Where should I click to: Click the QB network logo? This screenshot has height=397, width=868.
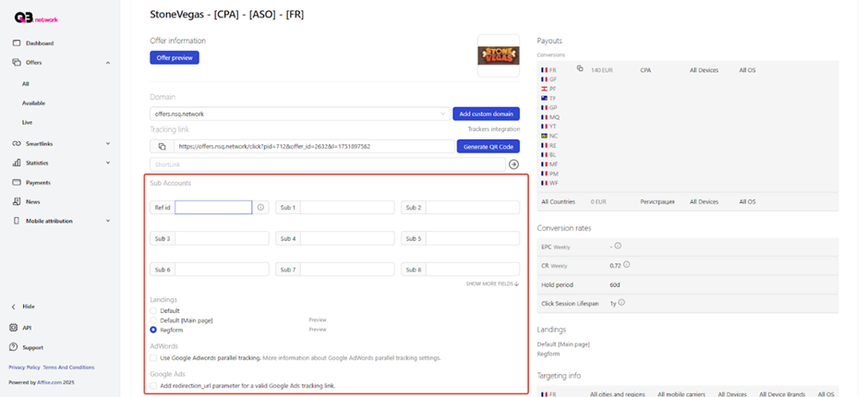(x=36, y=18)
